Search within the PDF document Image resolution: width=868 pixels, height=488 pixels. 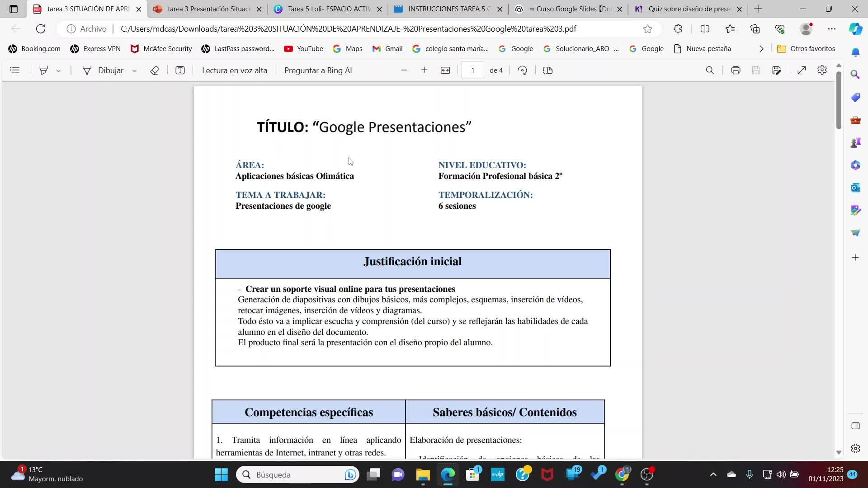(x=710, y=70)
